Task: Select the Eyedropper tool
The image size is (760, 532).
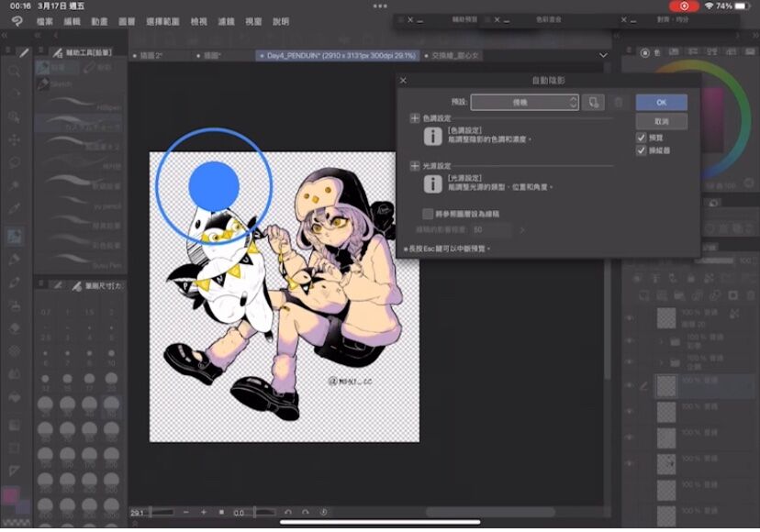Action: coord(14,209)
